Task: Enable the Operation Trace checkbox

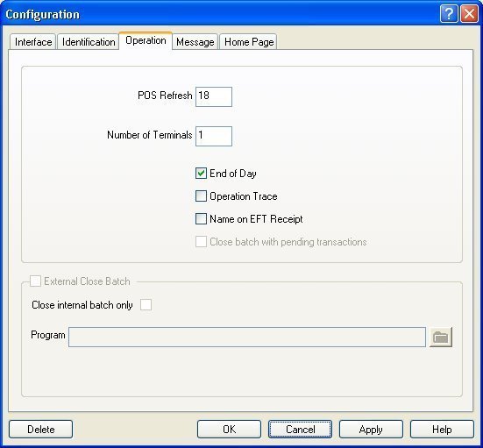Action: coord(201,196)
